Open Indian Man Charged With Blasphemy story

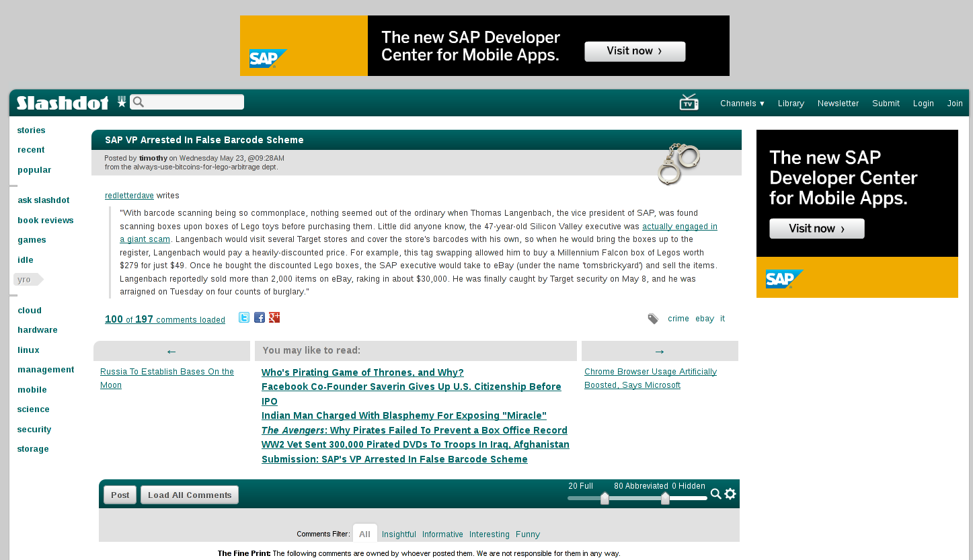click(x=404, y=415)
